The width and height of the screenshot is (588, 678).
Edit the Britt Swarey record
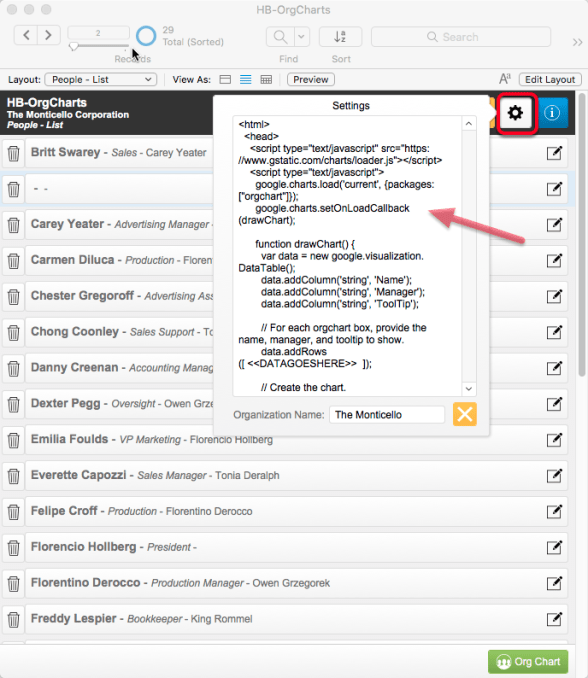tap(554, 153)
